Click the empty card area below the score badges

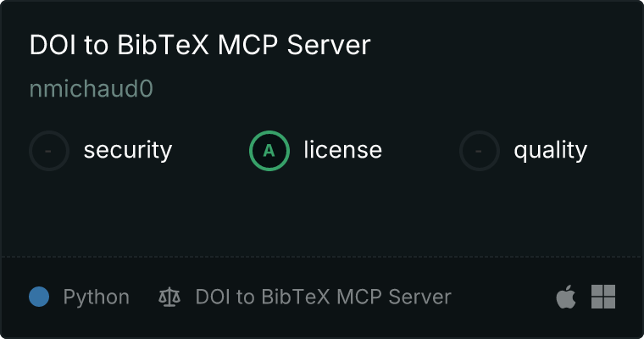[322, 214]
